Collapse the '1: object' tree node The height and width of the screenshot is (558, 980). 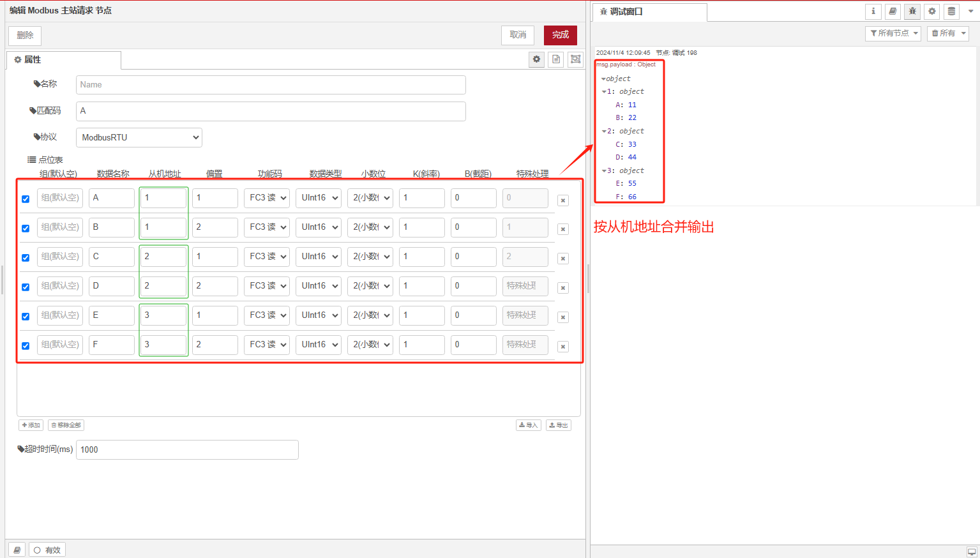pyautogui.click(x=604, y=92)
